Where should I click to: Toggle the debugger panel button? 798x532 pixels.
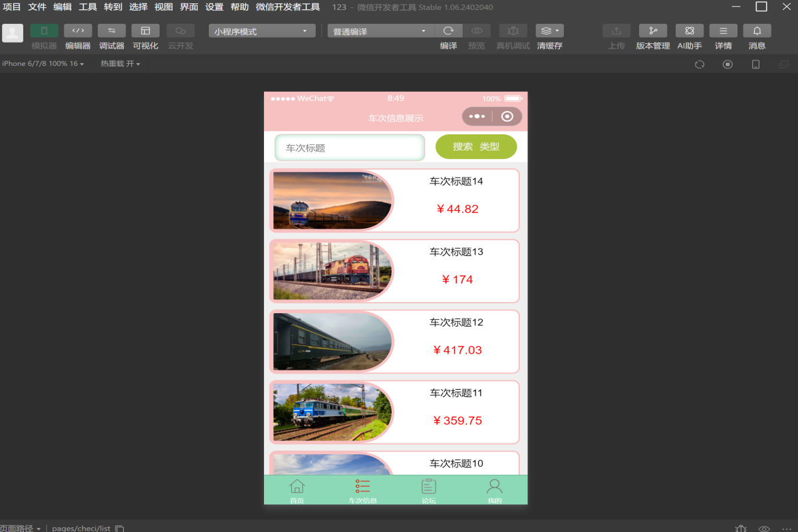(112, 31)
